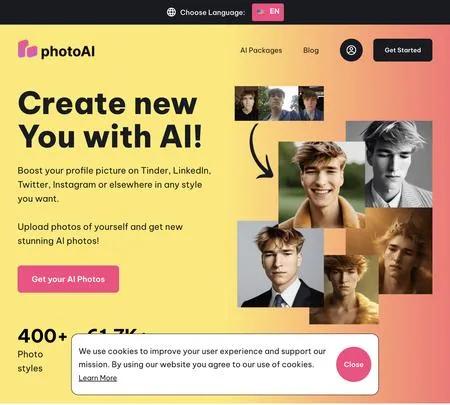Go to the Blog page
450x405 pixels.
tap(311, 50)
